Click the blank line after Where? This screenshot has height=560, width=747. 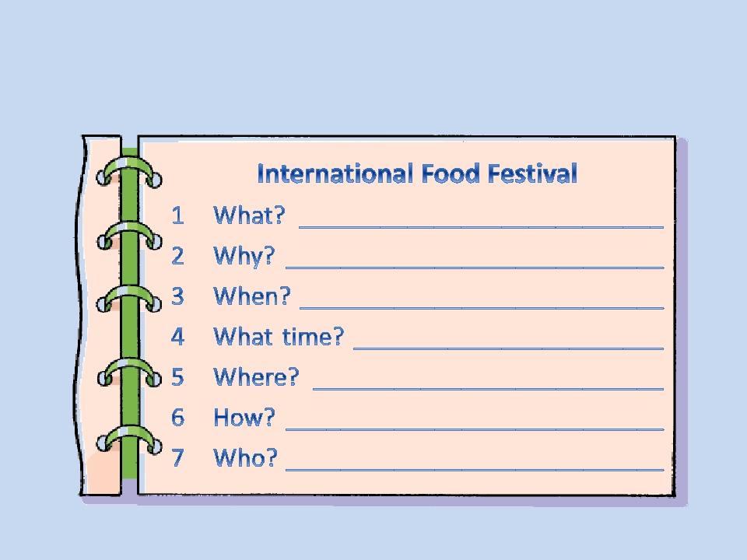pos(489,389)
